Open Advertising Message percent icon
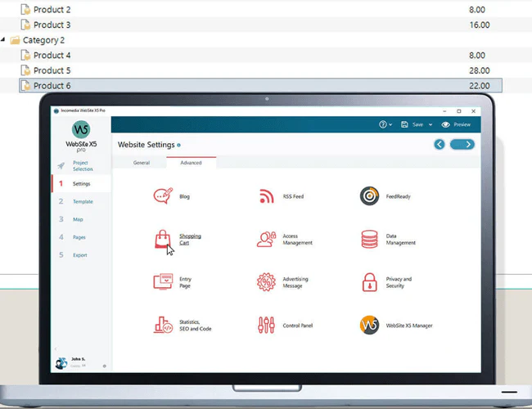 [266, 282]
